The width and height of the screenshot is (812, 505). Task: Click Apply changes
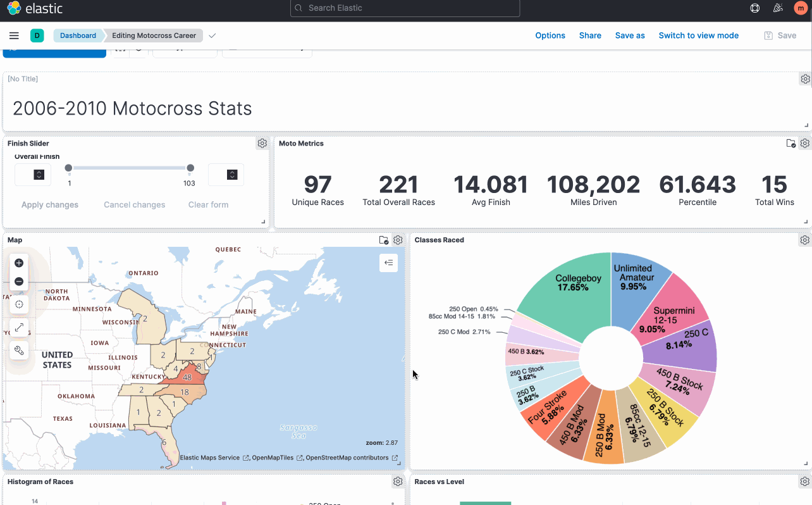point(50,204)
